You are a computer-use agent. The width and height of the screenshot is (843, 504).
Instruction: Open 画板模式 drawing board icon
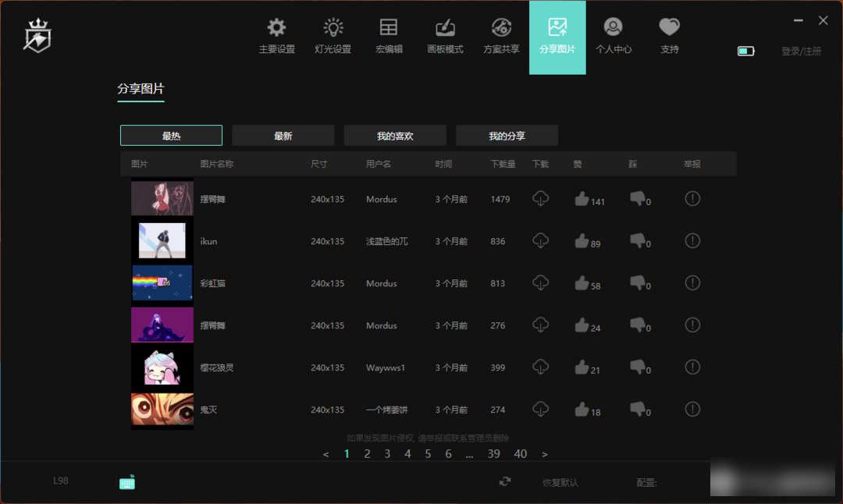coord(445,27)
